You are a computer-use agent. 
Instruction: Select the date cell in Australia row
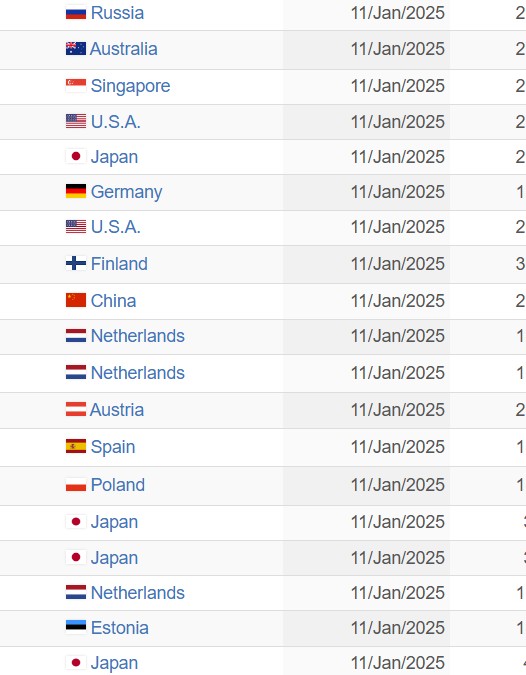[366, 49]
